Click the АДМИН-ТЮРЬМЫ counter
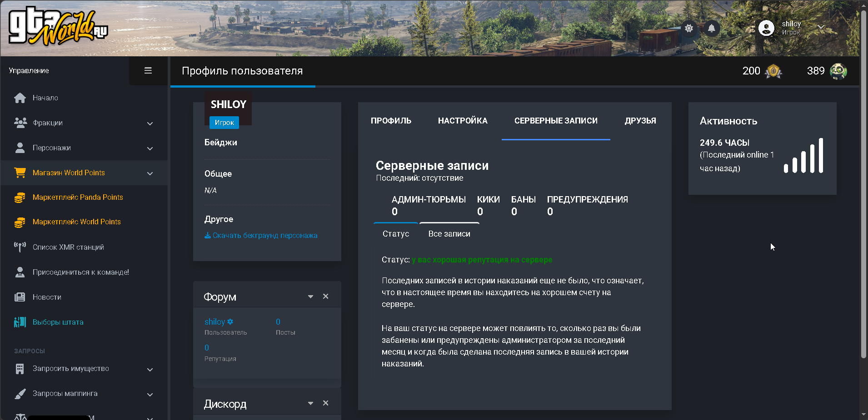 point(429,205)
